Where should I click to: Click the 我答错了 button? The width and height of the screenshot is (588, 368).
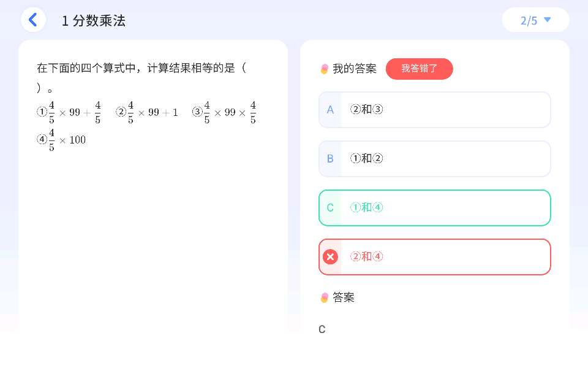(419, 69)
